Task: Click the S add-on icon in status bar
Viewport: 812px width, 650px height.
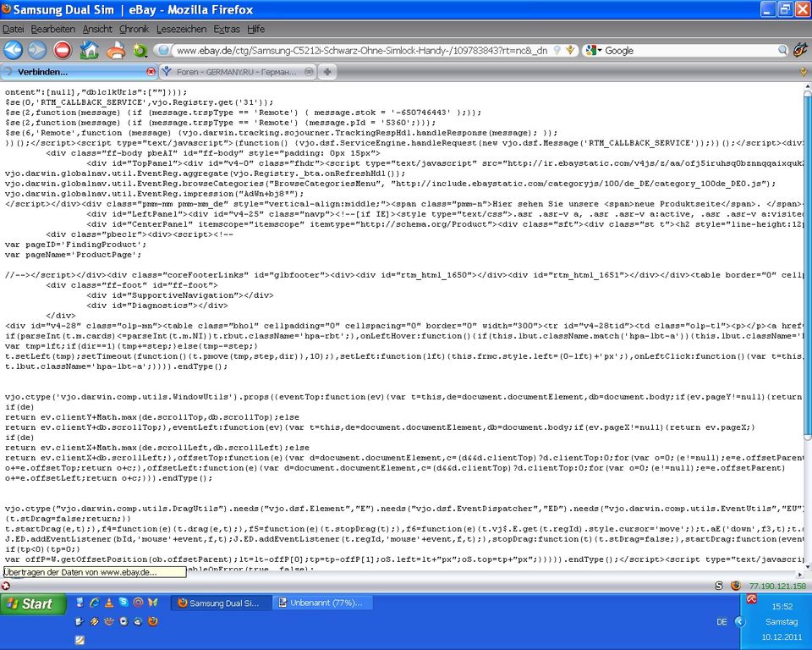Action: coord(719,586)
